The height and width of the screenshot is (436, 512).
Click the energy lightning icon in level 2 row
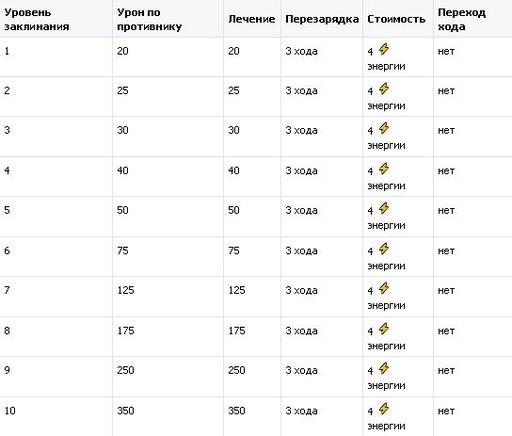tap(384, 89)
